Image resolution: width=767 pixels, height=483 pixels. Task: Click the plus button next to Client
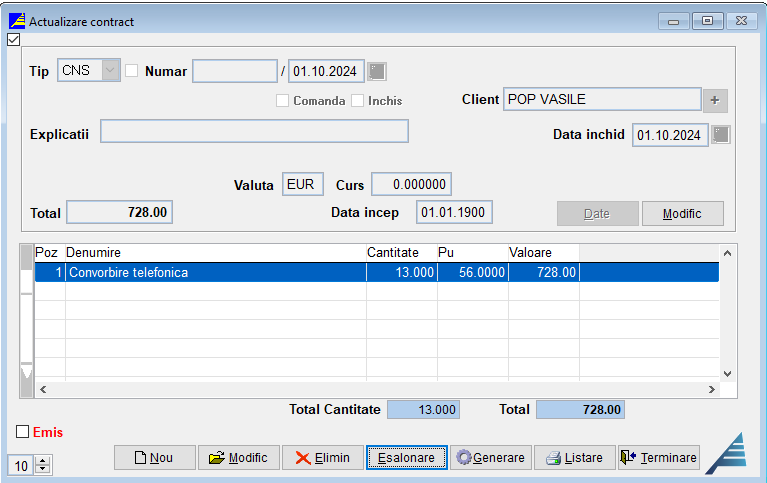point(714,100)
